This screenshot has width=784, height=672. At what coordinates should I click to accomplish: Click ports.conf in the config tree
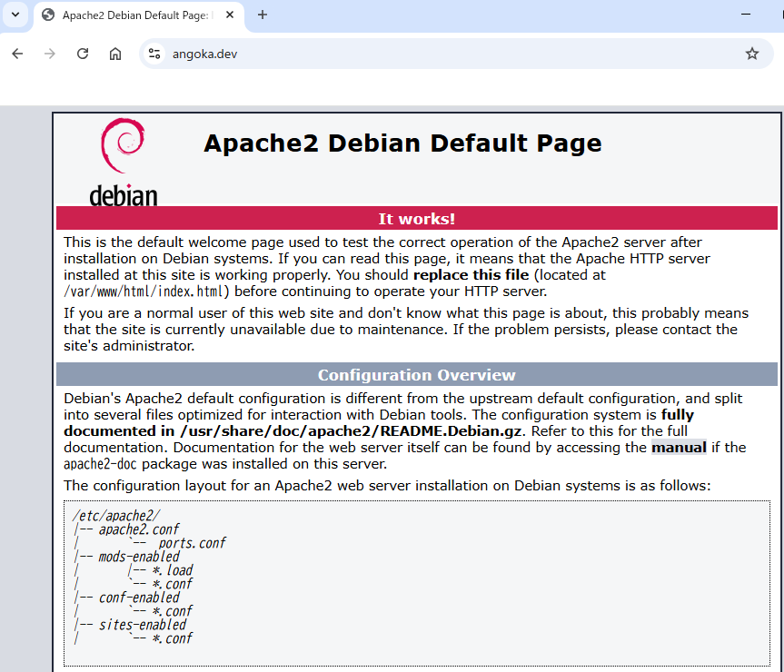point(192,543)
